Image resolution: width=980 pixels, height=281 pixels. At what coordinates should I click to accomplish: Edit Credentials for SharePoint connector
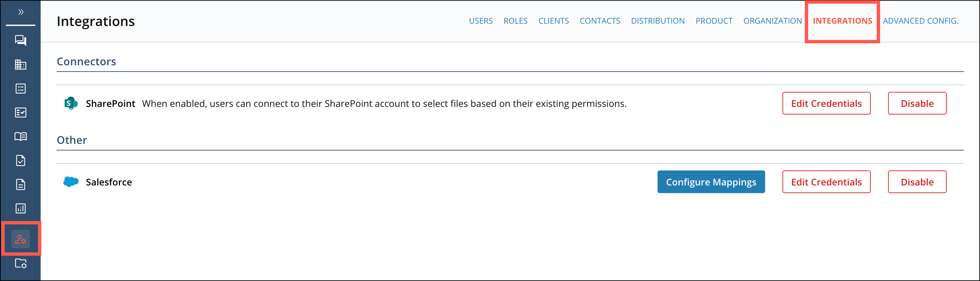[826, 103]
